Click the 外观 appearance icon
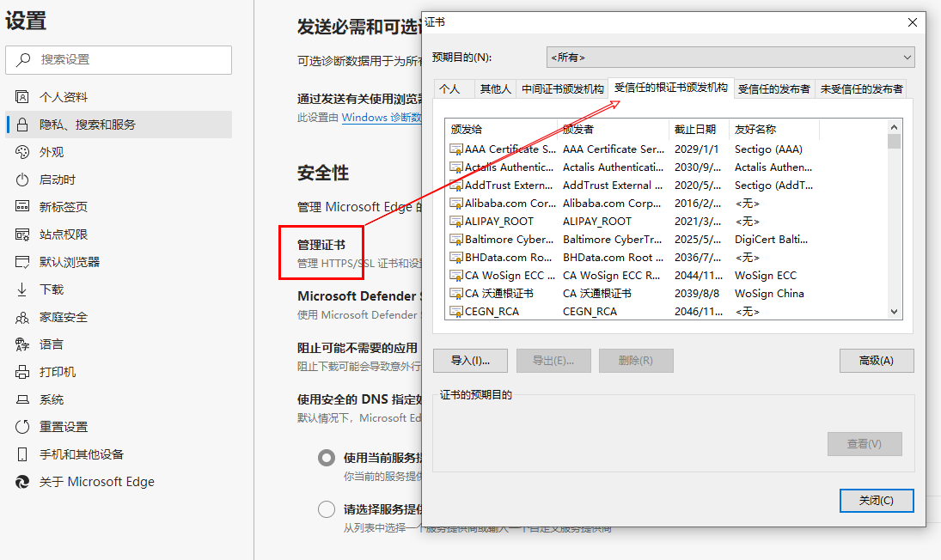This screenshot has height=560, width=941. pyautogui.click(x=22, y=152)
